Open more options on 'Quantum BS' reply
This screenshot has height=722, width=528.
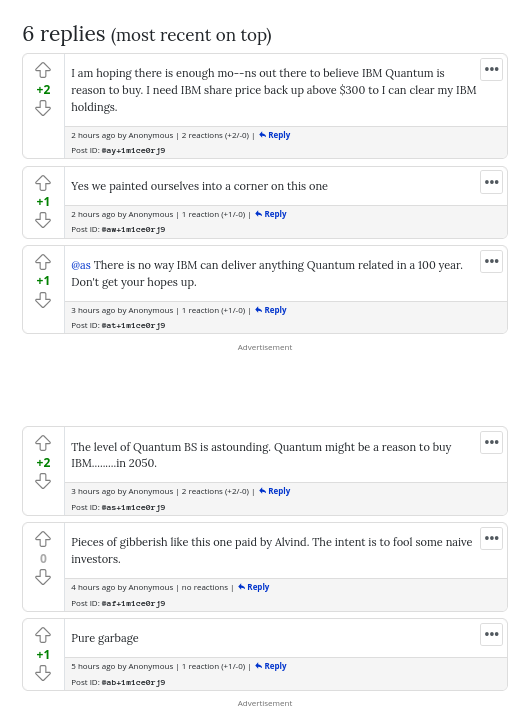pos(491,442)
